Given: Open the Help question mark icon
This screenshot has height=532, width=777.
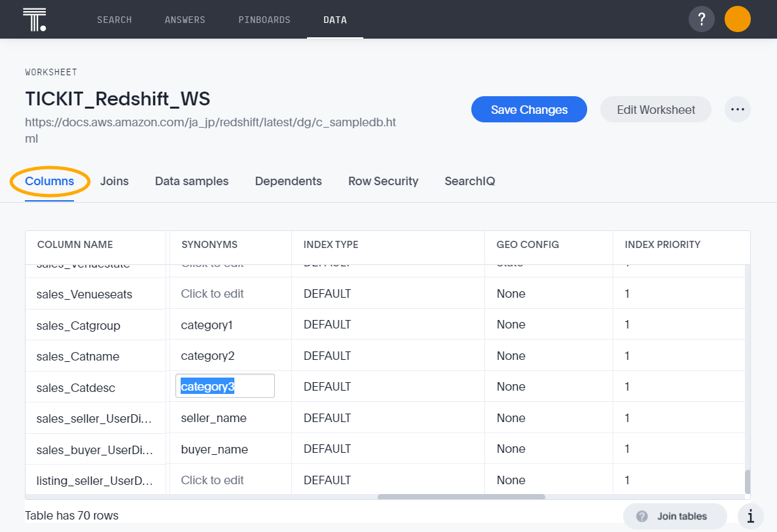Looking at the screenshot, I should 702,19.
